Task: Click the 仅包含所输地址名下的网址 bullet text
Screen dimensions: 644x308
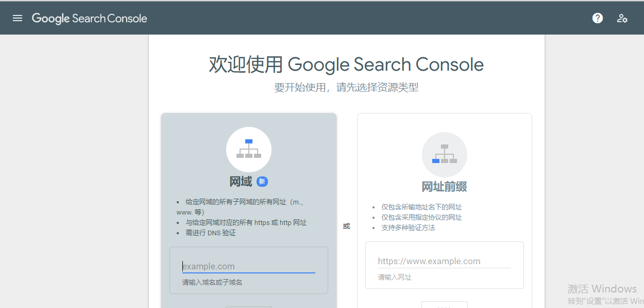Action: pyautogui.click(x=421, y=207)
